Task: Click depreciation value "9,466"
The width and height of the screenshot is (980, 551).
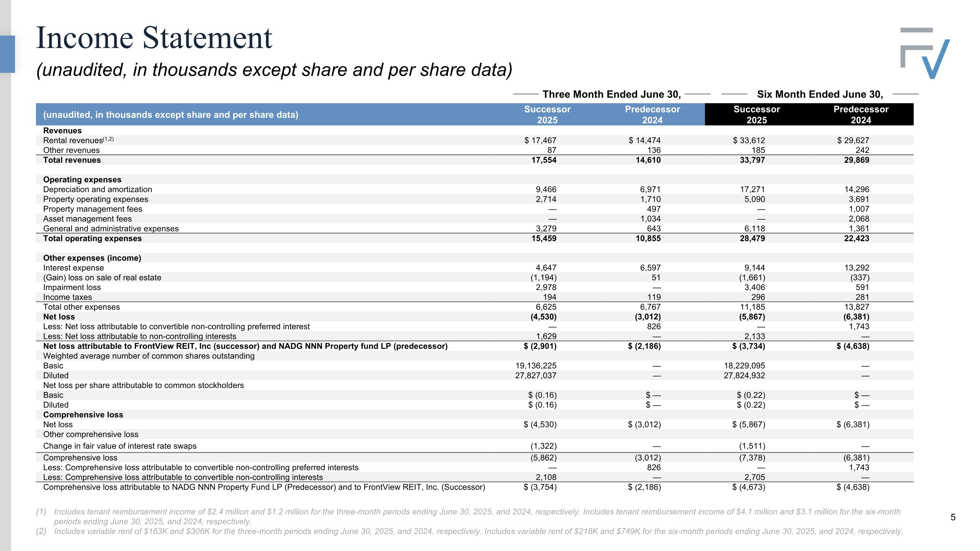Action: [x=546, y=189]
